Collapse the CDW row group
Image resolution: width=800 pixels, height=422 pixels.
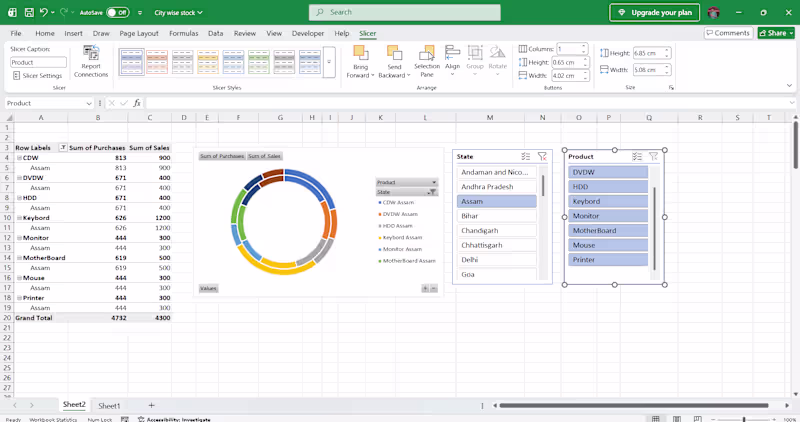pyautogui.click(x=19, y=158)
